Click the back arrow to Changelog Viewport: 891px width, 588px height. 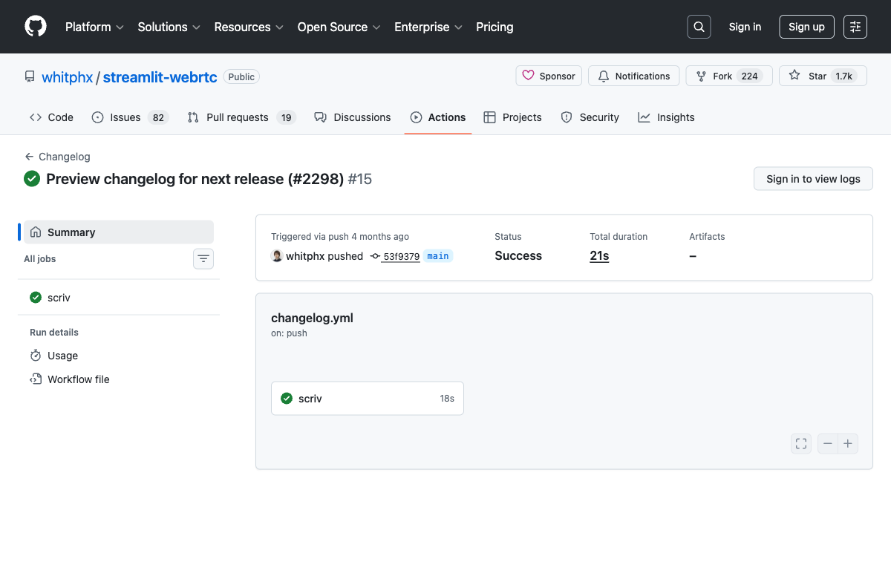click(x=30, y=157)
